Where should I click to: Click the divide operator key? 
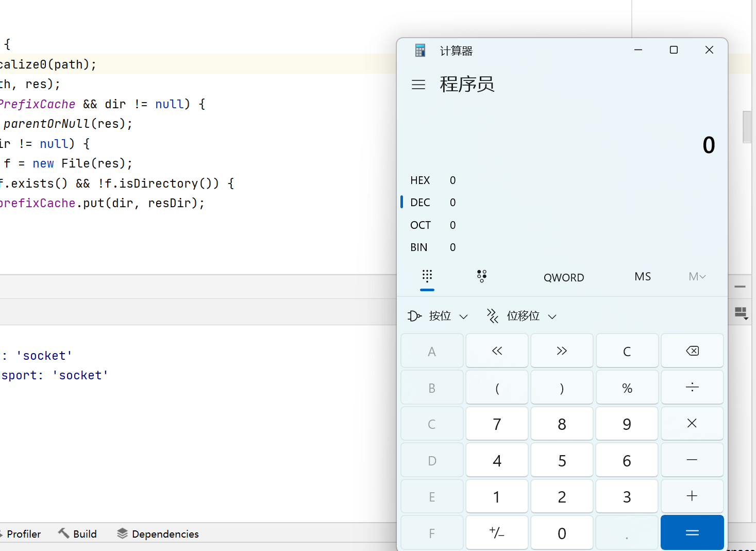(x=692, y=387)
